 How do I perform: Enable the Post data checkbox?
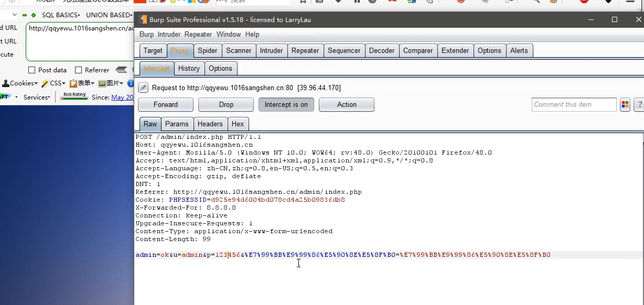pyautogui.click(x=33, y=70)
